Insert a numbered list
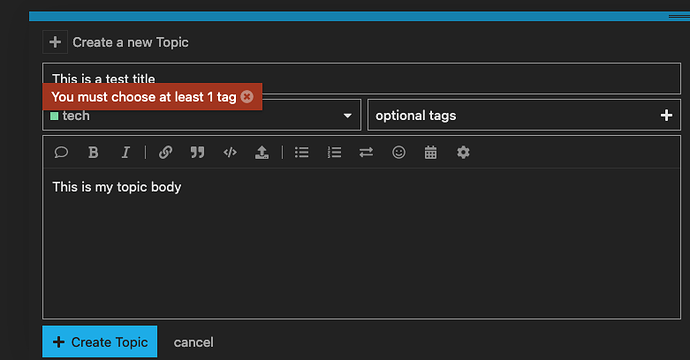Image resolution: width=690 pixels, height=360 pixels. (334, 152)
